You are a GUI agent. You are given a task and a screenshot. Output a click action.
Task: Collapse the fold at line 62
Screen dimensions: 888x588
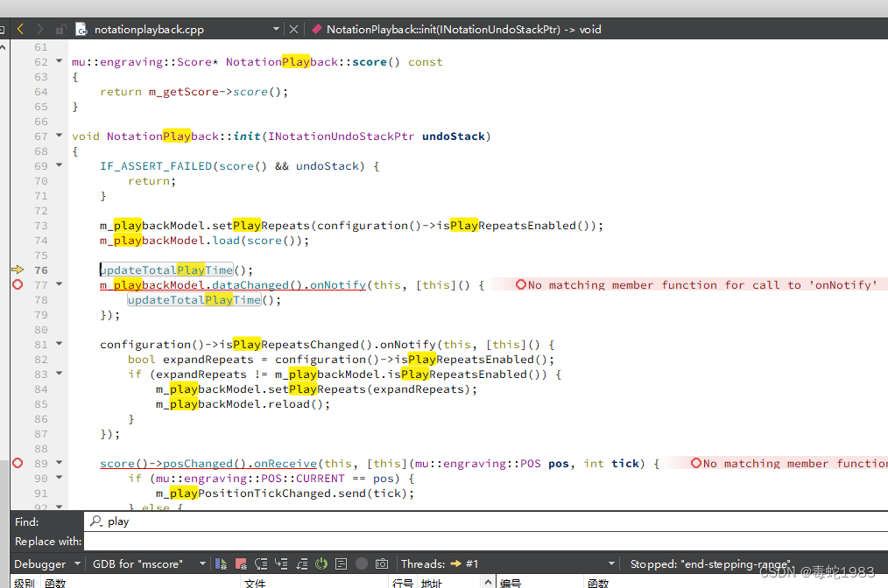coord(59,60)
